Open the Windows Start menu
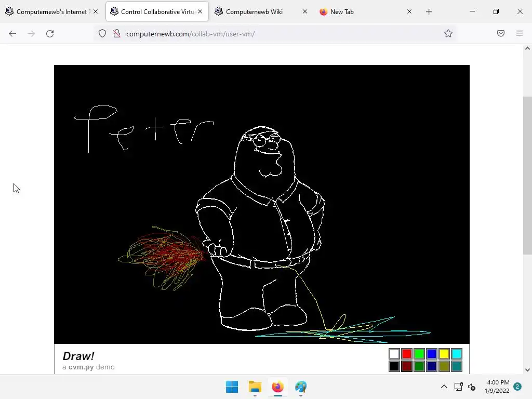The width and height of the screenshot is (532, 399). 232,387
